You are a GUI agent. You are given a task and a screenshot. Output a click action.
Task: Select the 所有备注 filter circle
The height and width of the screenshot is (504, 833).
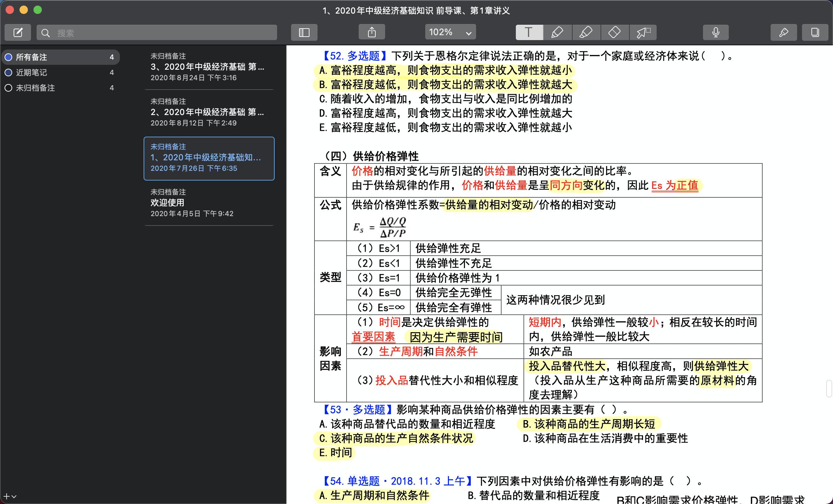[8, 57]
